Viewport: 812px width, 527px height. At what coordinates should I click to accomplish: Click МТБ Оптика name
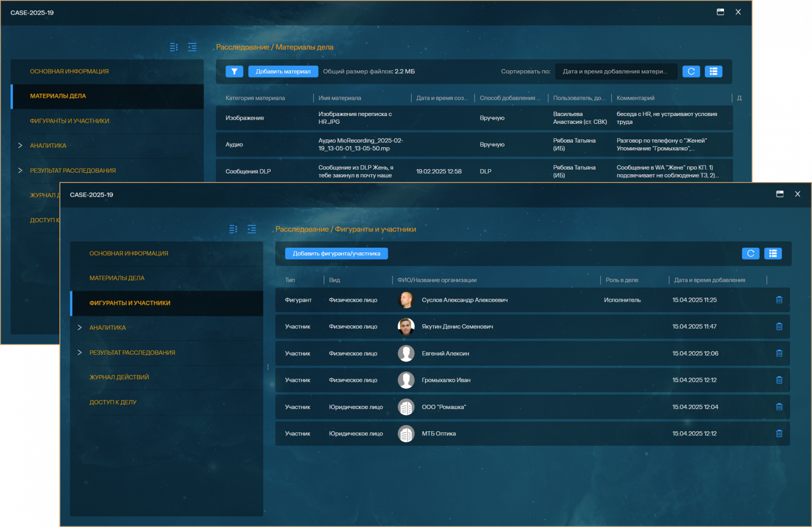pyautogui.click(x=438, y=433)
